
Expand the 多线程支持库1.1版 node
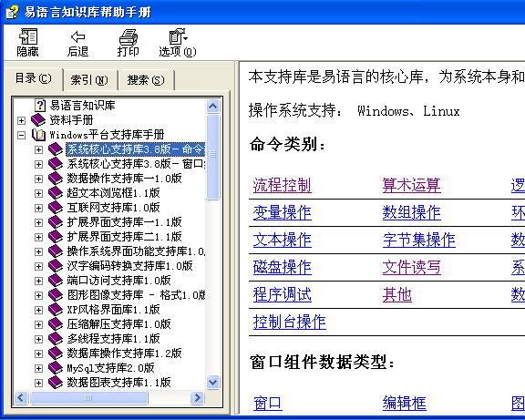[x=38, y=339]
